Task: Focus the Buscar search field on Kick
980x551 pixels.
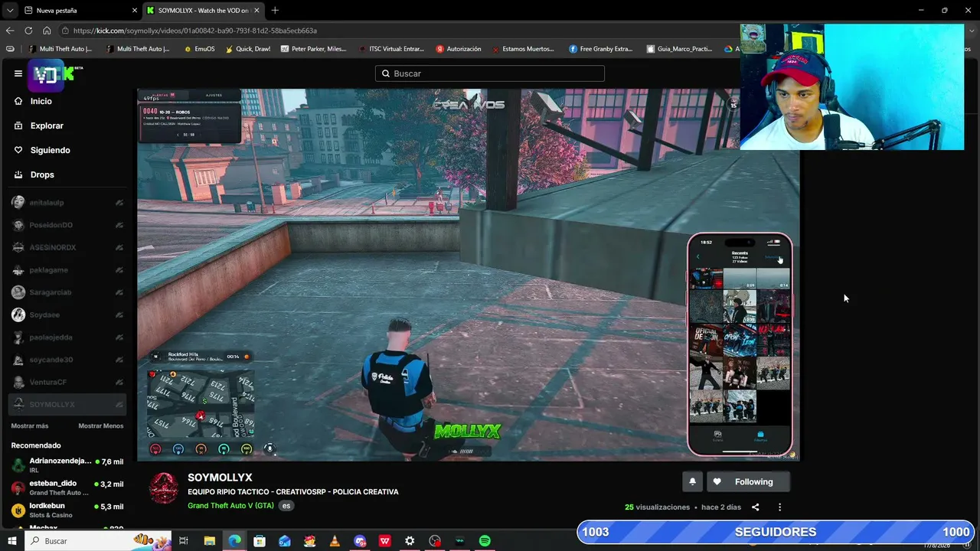Action: click(x=490, y=73)
